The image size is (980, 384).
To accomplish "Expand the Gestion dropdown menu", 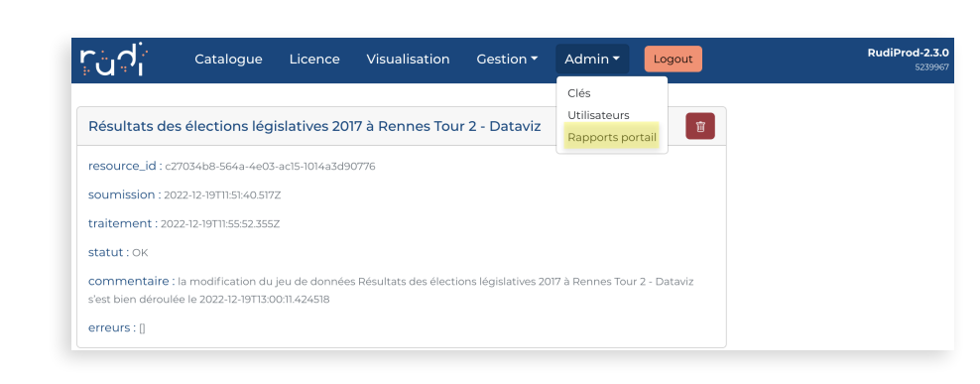I will click(x=507, y=60).
